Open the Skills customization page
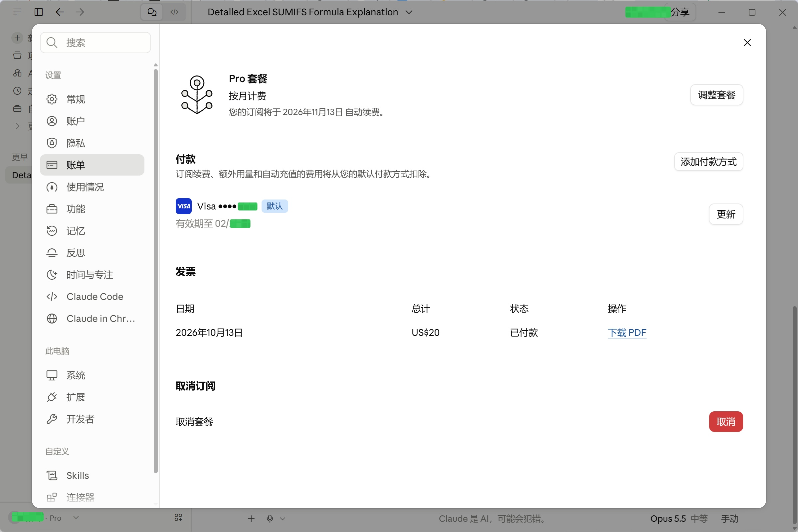This screenshot has width=798, height=532. tap(92, 475)
